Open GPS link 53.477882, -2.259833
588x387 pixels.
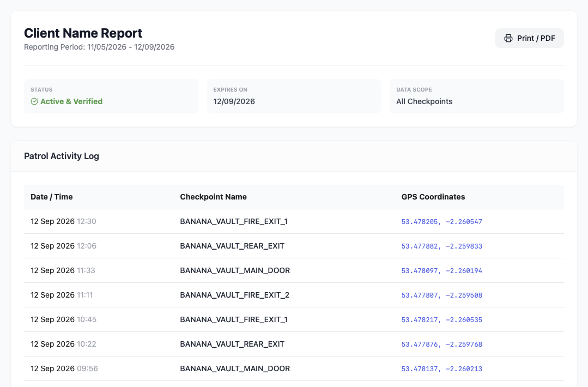[442, 246]
